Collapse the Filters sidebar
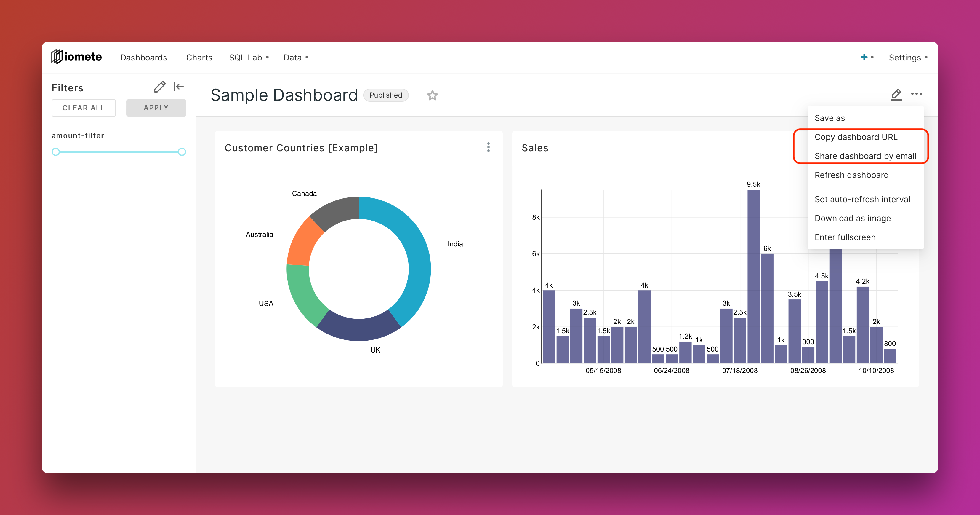 [178, 87]
